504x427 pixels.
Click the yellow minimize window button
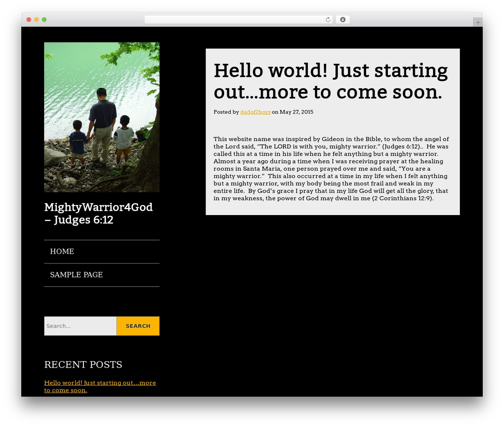pos(36,20)
